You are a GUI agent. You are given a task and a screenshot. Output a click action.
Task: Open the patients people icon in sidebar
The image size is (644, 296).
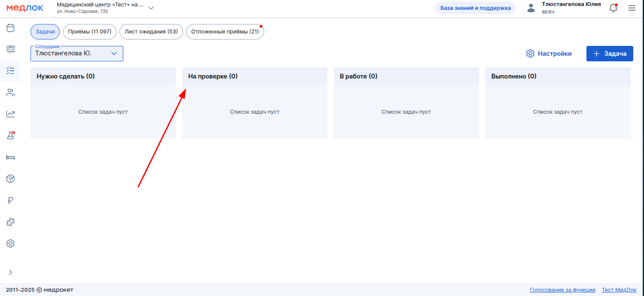click(x=10, y=92)
